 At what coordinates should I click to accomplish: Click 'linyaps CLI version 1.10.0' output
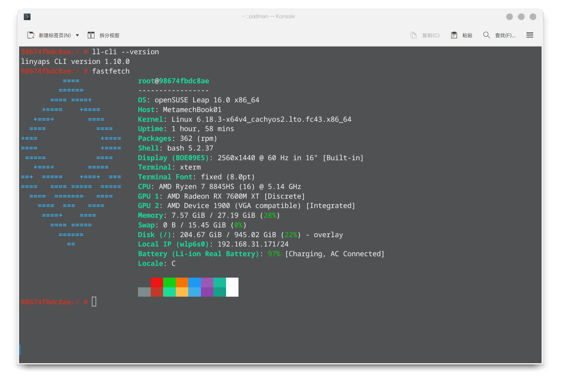pos(75,62)
